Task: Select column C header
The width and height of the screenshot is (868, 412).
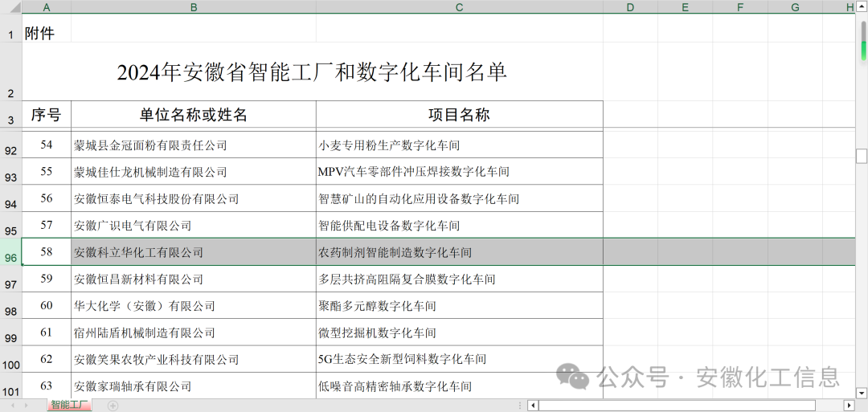Action: [460, 6]
